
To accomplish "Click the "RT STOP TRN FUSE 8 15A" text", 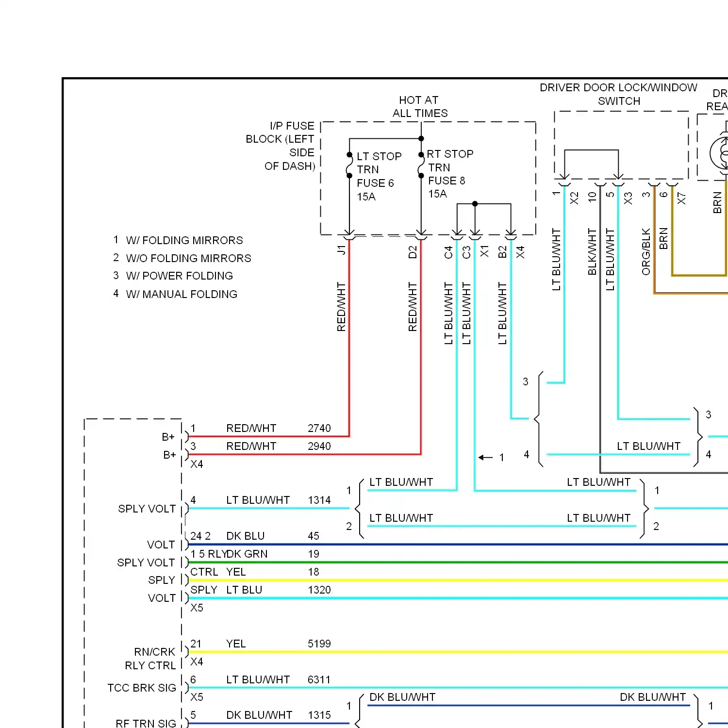I will point(450,174).
